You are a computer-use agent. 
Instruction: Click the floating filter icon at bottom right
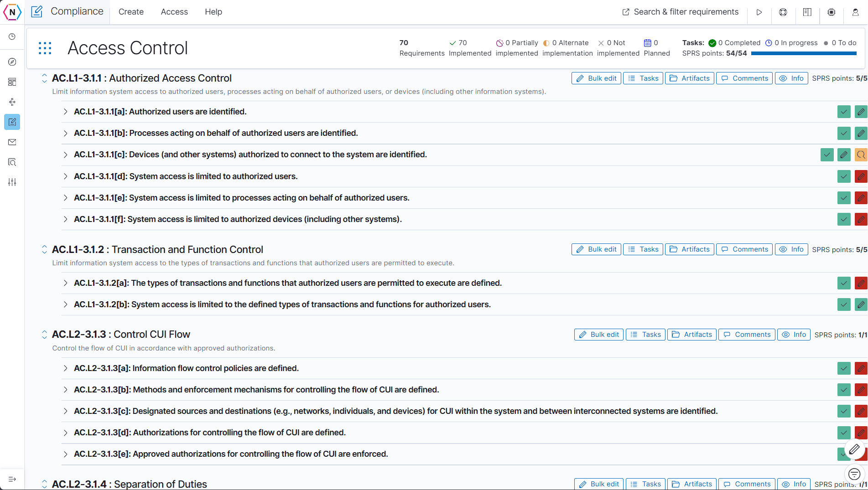pyautogui.click(x=854, y=475)
